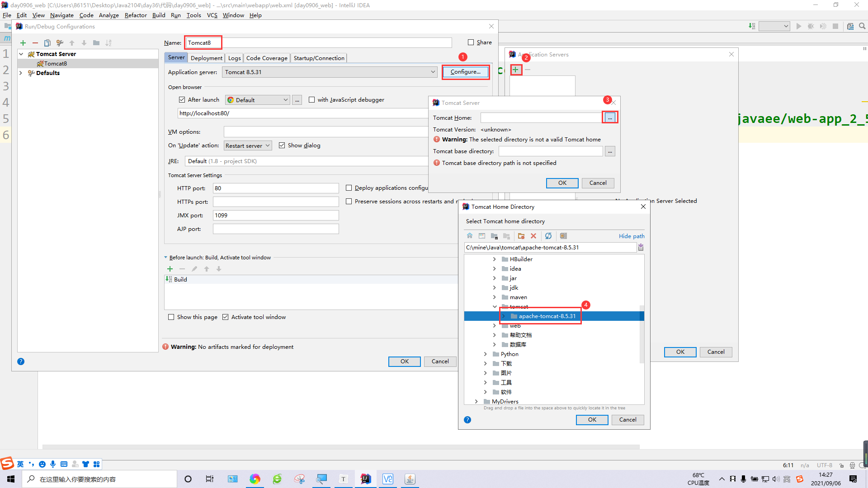Open the Run menu in the menu bar
Image resolution: width=868 pixels, height=488 pixels.
[176, 15]
